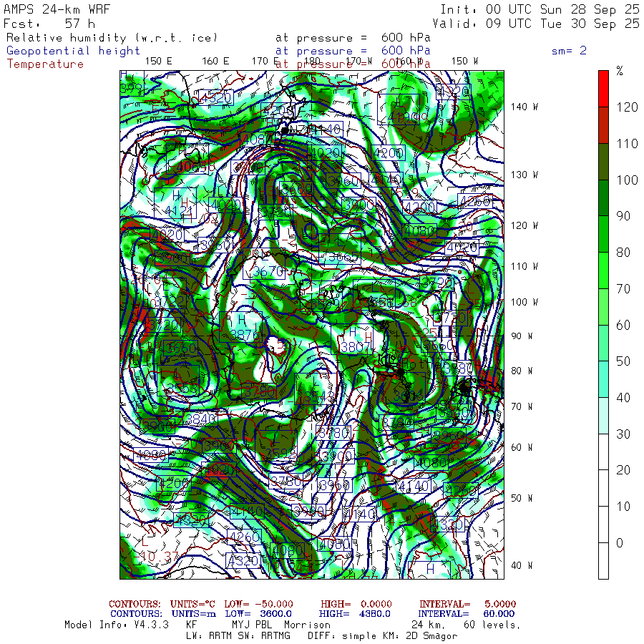The width and height of the screenshot is (644, 644).
Task: Click the '100 W' longitude label
Action: (x=525, y=302)
